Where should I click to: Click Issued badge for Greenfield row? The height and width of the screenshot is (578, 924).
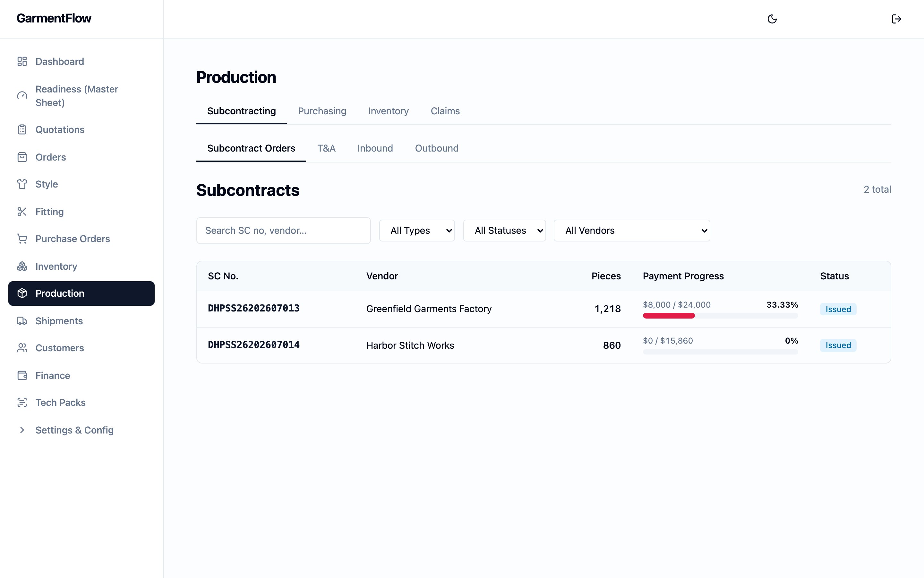(838, 309)
